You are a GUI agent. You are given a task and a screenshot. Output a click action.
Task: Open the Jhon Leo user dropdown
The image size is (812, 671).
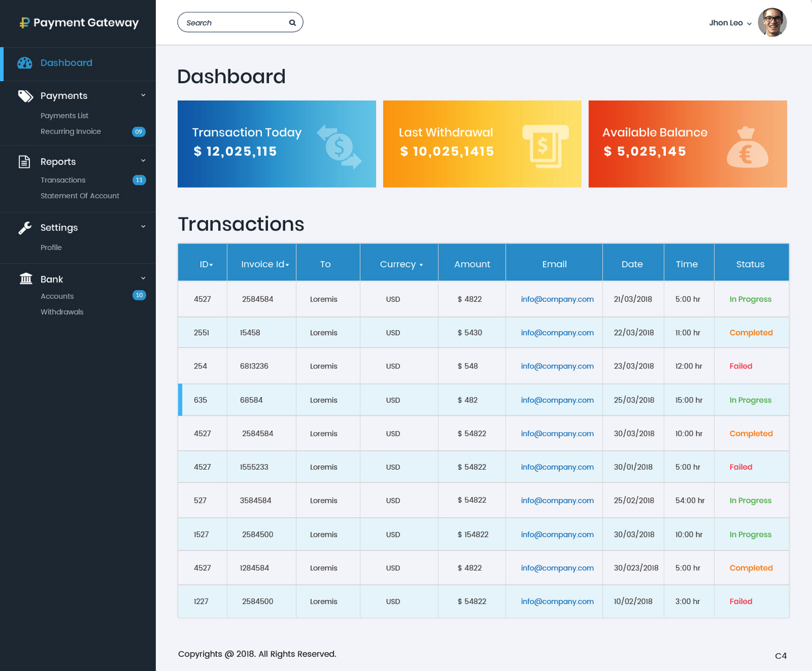pos(730,23)
